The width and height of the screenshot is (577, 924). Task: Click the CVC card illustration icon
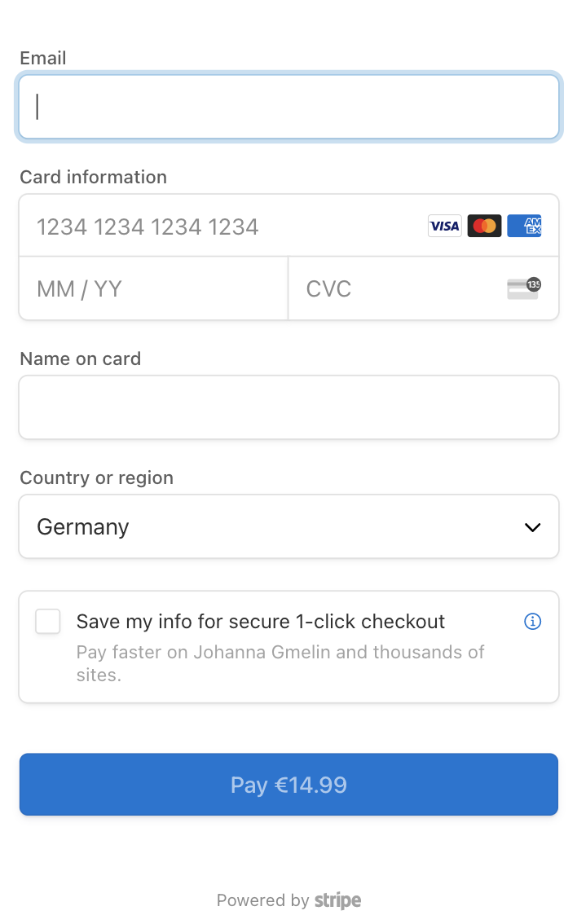tap(522, 288)
